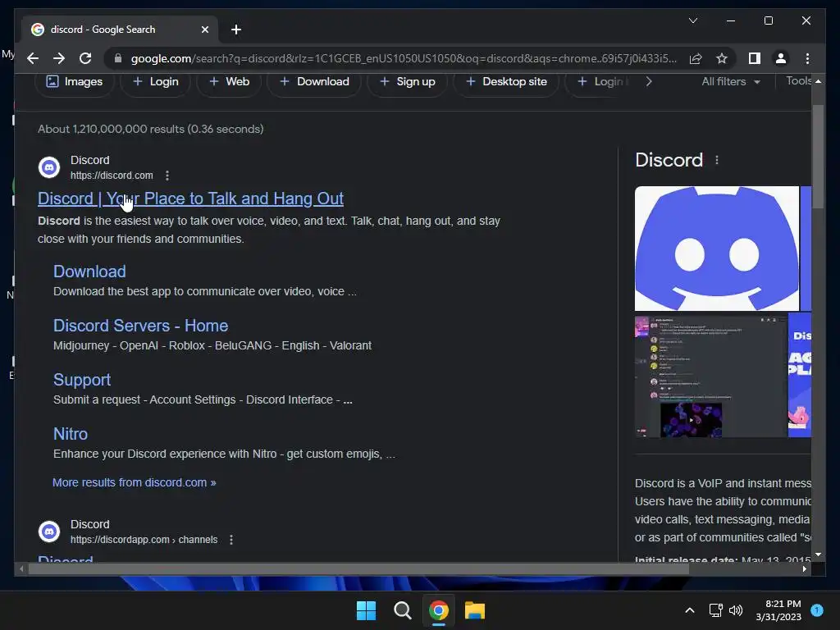Image resolution: width=840 pixels, height=630 pixels.
Task: Expand the All filters dropdown
Action: tap(731, 81)
